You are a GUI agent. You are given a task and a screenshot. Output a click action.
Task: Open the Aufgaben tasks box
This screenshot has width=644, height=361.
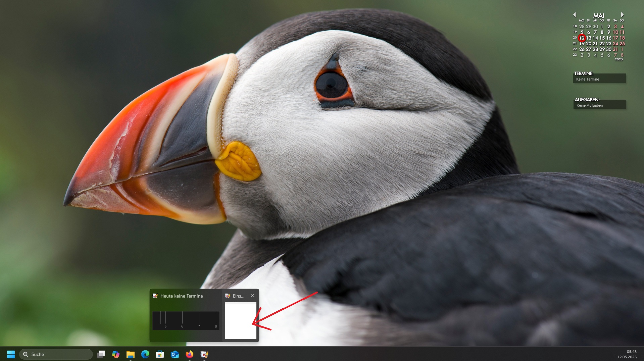click(x=599, y=105)
